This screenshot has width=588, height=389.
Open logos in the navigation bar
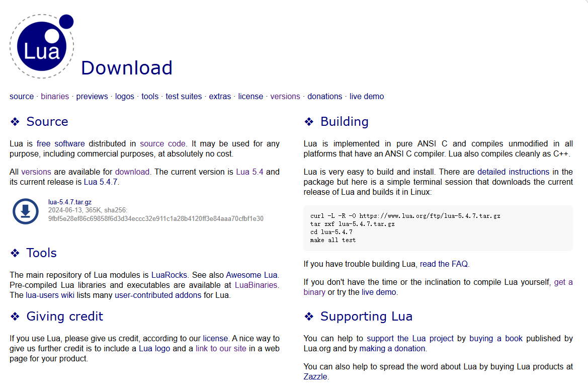pos(125,97)
